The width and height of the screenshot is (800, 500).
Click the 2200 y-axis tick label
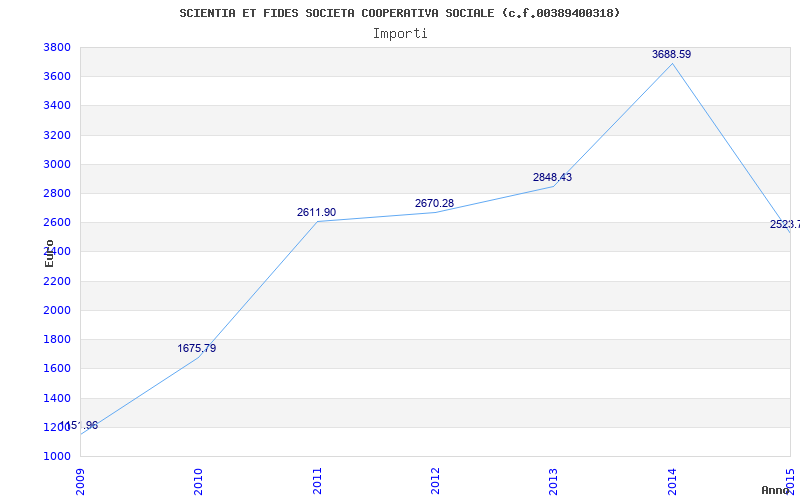(57, 281)
